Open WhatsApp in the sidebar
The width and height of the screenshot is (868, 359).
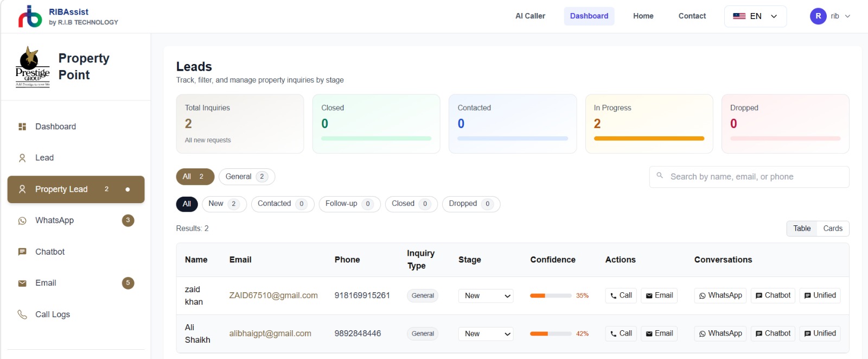coord(76,221)
